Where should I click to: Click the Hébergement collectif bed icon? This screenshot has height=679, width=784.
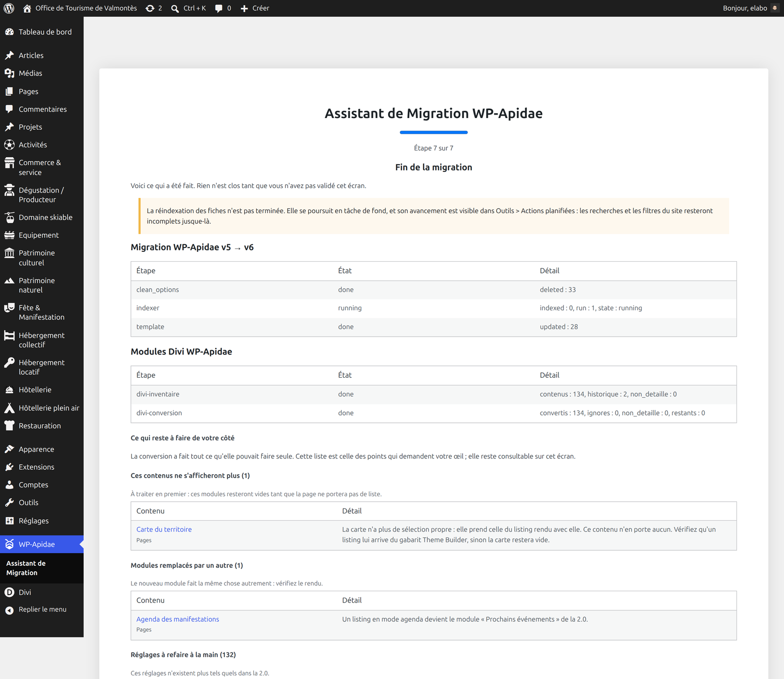[9, 336]
